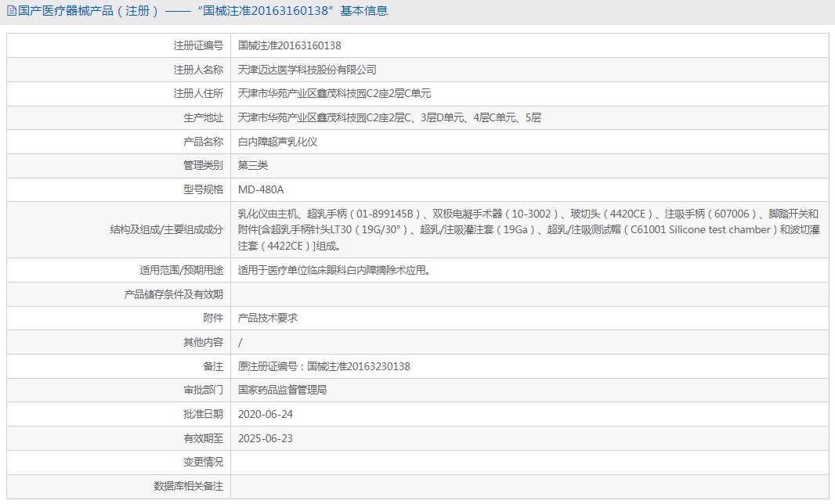835x504 pixels.
Task: Click the 批准日期 label
Action: [x=204, y=414]
